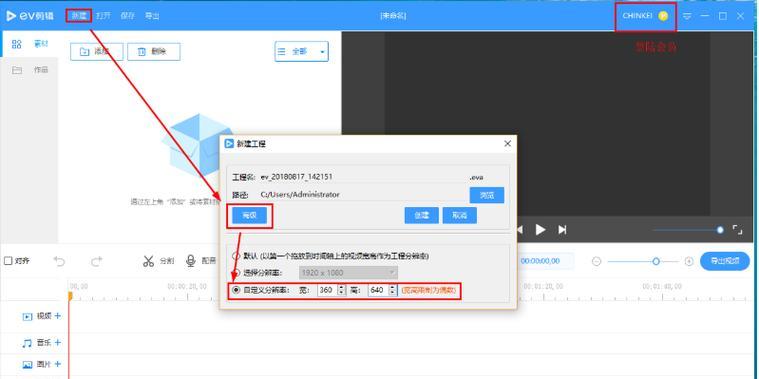Click the undo arrow icon

pos(59,261)
